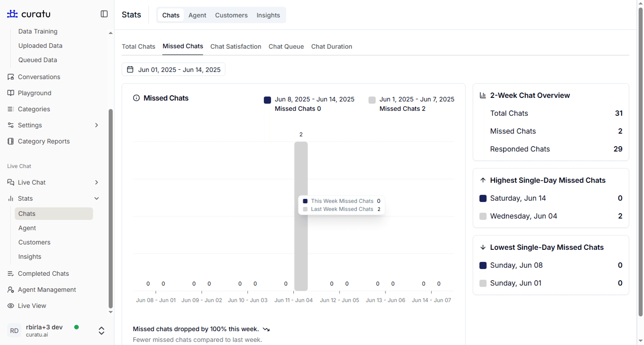This screenshot has height=345, width=644.
Task: Click the down arrow icon for Lowest Missed
Action: click(x=483, y=247)
